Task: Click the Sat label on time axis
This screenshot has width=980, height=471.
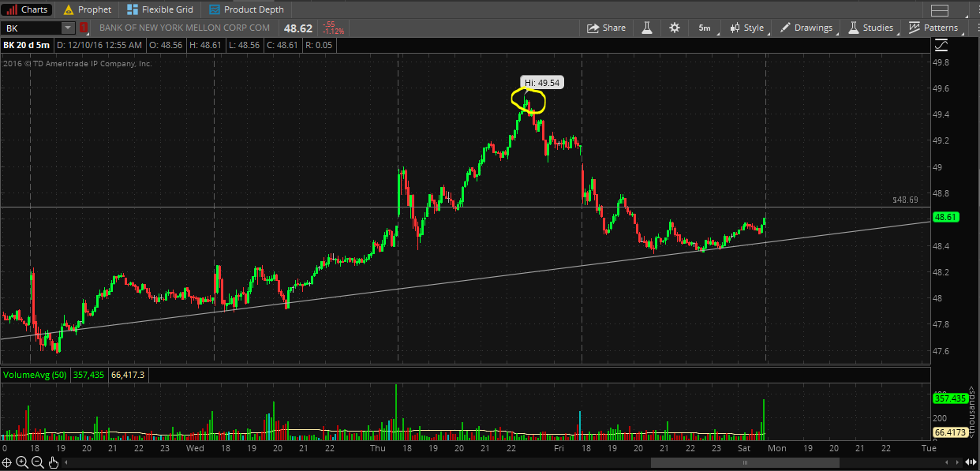Action: [x=744, y=448]
